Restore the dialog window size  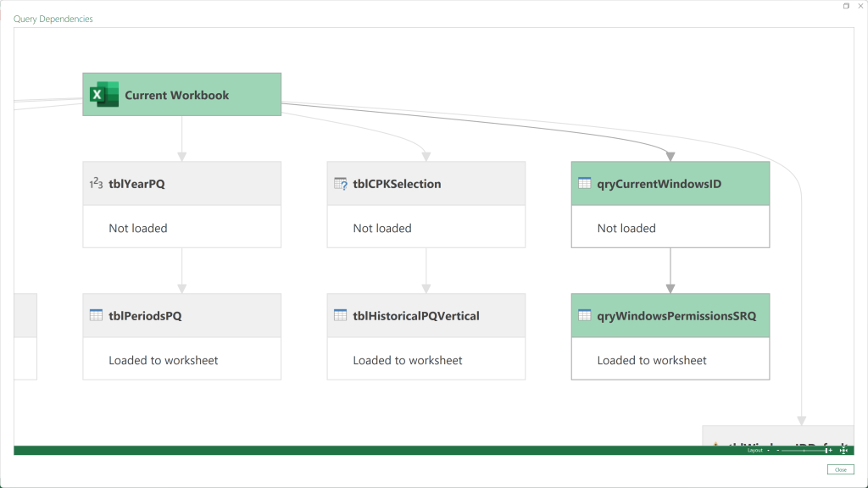coord(846,6)
